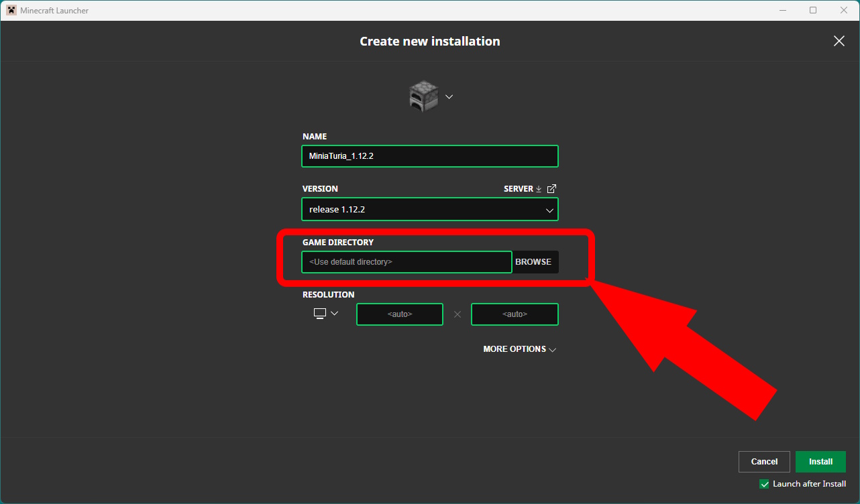This screenshot has width=860, height=504.
Task: Maximize the Minecraft Launcher window
Action: click(813, 10)
